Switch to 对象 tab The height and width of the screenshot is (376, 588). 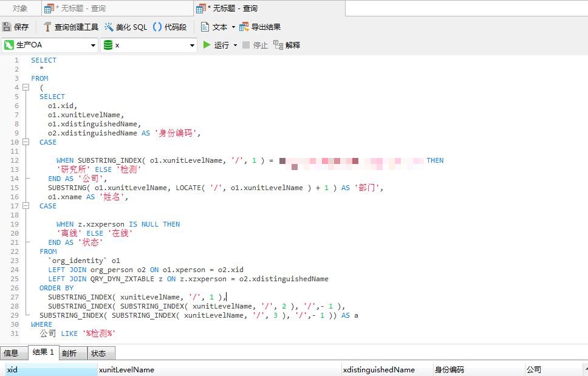tap(20, 9)
